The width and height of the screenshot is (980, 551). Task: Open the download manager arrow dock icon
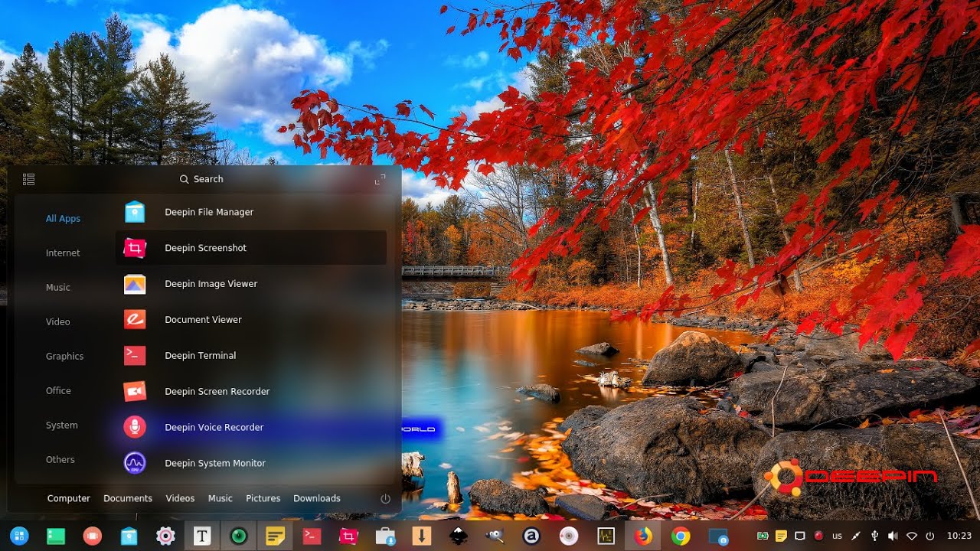click(x=422, y=536)
